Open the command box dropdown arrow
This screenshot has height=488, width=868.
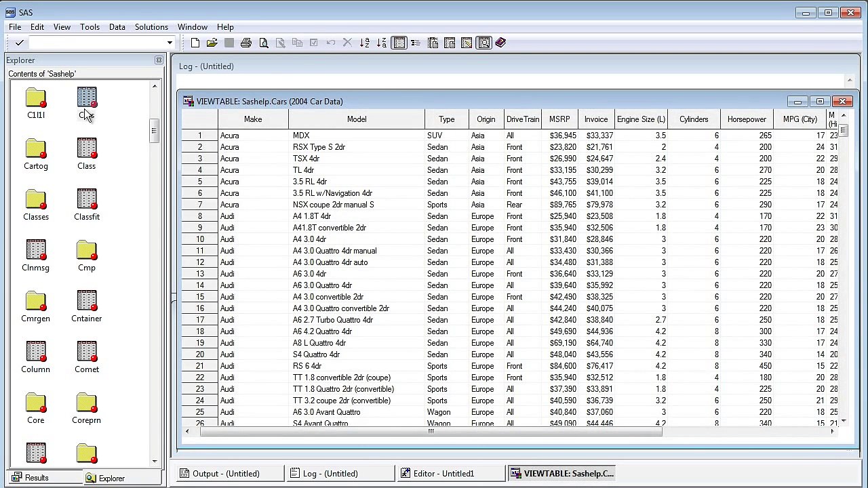[x=170, y=43]
